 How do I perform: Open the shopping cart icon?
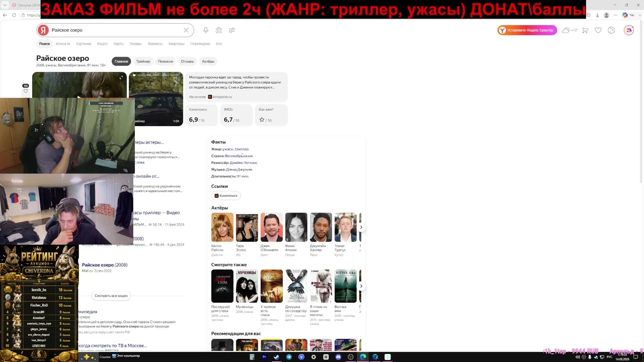coord(585,30)
